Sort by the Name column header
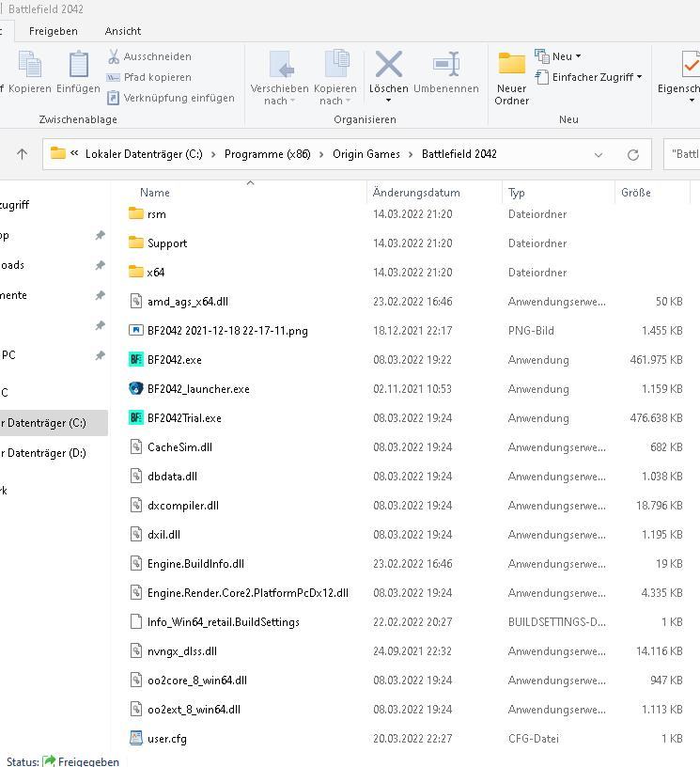Image resolution: width=700 pixels, height=767 pixels. [155, 193]
